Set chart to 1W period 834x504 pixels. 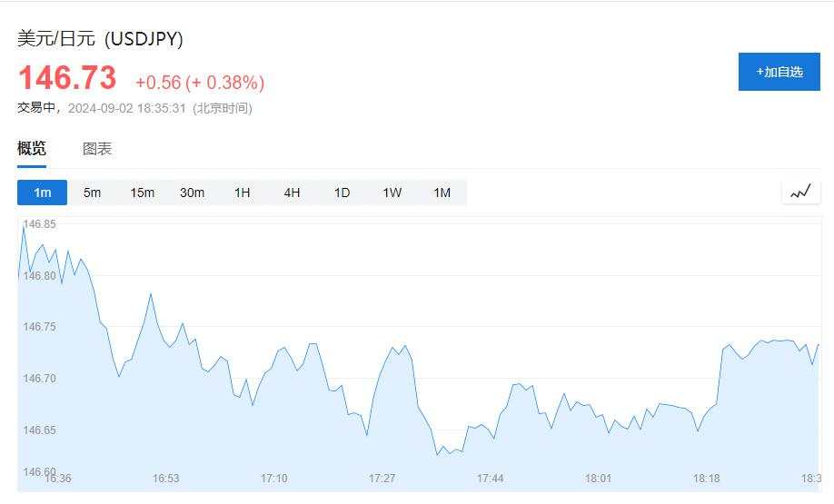pos(392,193)
